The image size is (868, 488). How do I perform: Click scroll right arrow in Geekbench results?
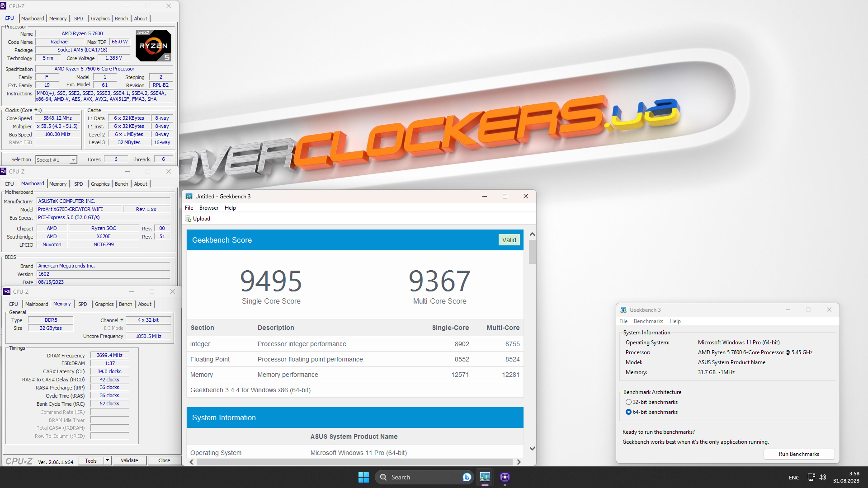click(x=519, y=462)
